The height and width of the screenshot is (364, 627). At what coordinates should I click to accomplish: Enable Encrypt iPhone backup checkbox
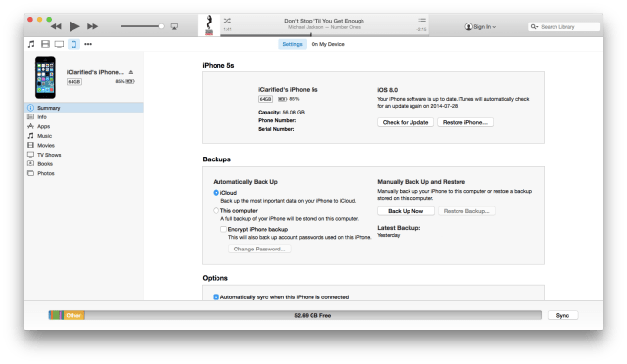click(223, 229)
